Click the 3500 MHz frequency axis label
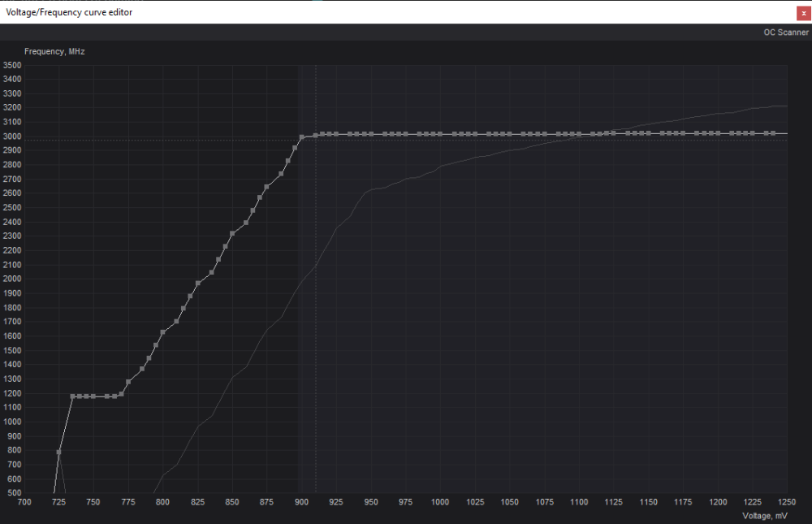Viewport: 812px width, 524px height. (x=12, y=65)
